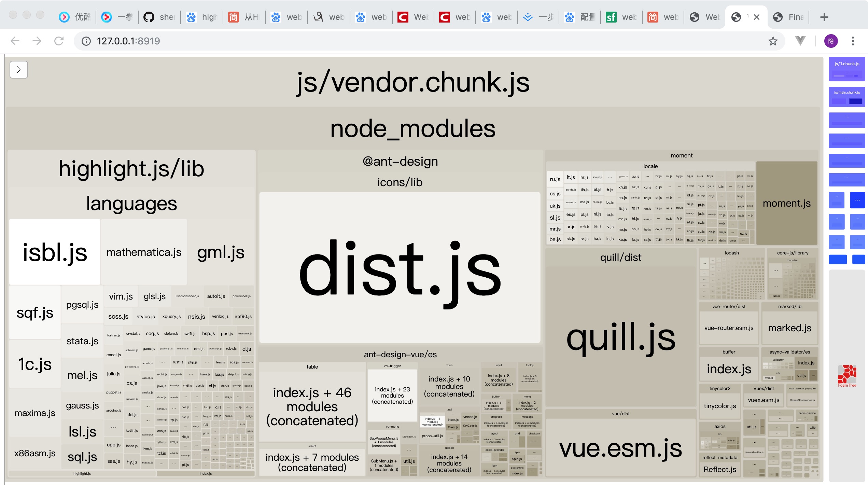Select the glsl.js block

[155, 296]
